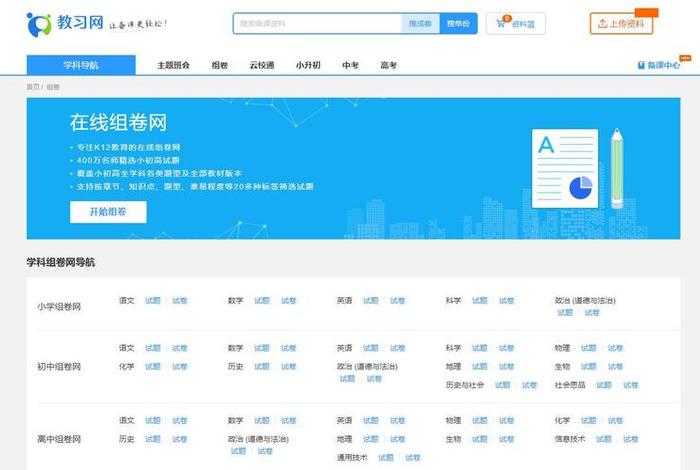This screenshot has width=700, height=470.
Task: Open 高中 数学 试卷 link
Action: (288, 420)
